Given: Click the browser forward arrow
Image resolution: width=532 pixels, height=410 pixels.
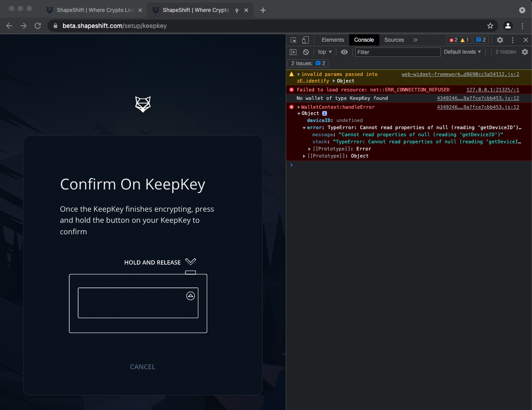Looking at the screenshot, I should [24, 26].
